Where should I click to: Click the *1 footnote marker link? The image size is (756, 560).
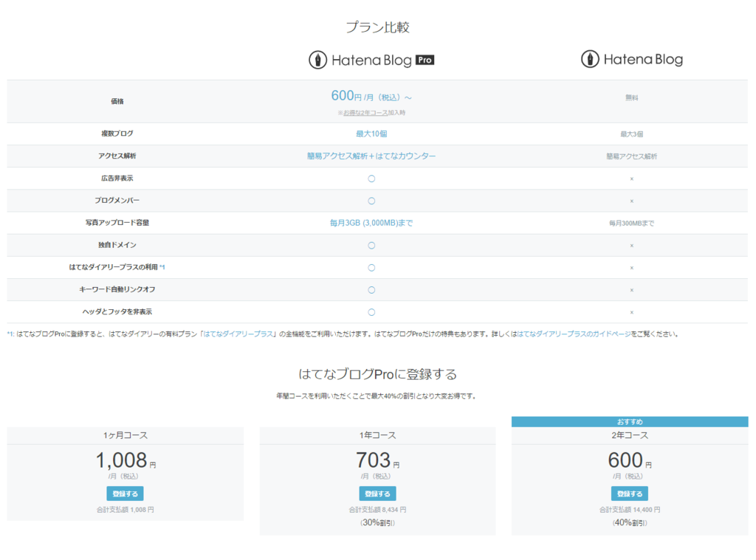(162, 267)
